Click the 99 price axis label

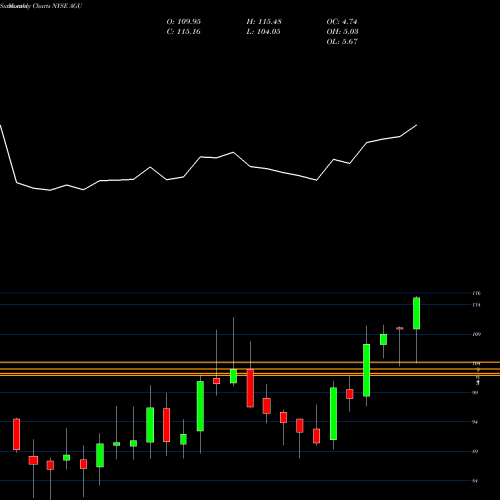(x=476, y=393)
